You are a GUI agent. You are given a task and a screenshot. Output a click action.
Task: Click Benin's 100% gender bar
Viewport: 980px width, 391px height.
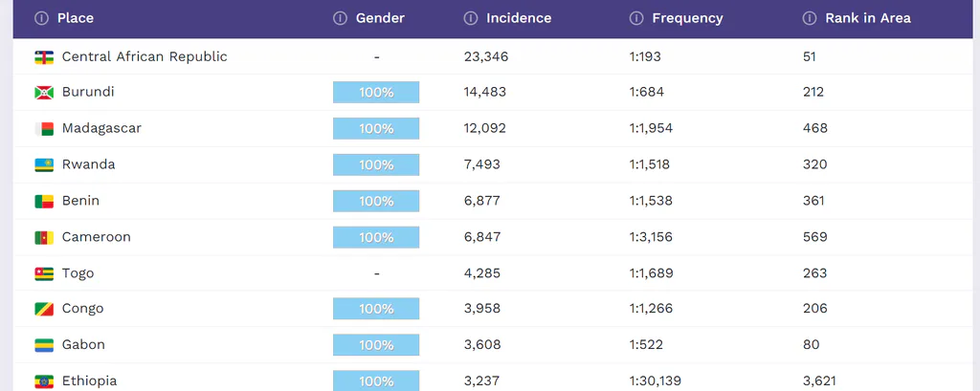pos(376,201)
